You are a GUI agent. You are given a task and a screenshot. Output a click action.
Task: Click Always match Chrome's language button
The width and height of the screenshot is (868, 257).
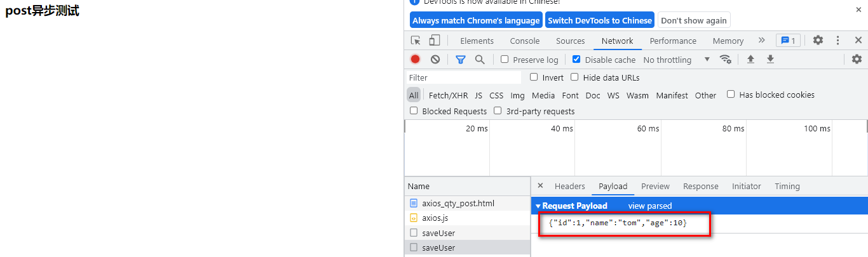[476, 20]
